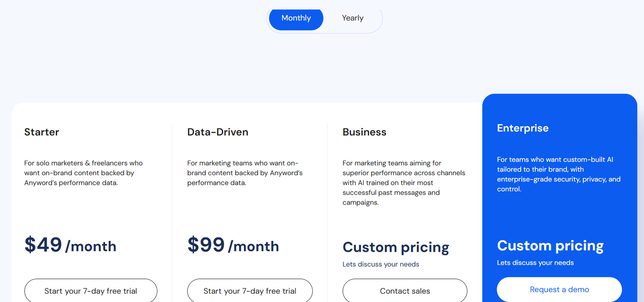Click the Business plan description paragraph
This screenshot has height=302, width=644.
[x=404, y=182]
